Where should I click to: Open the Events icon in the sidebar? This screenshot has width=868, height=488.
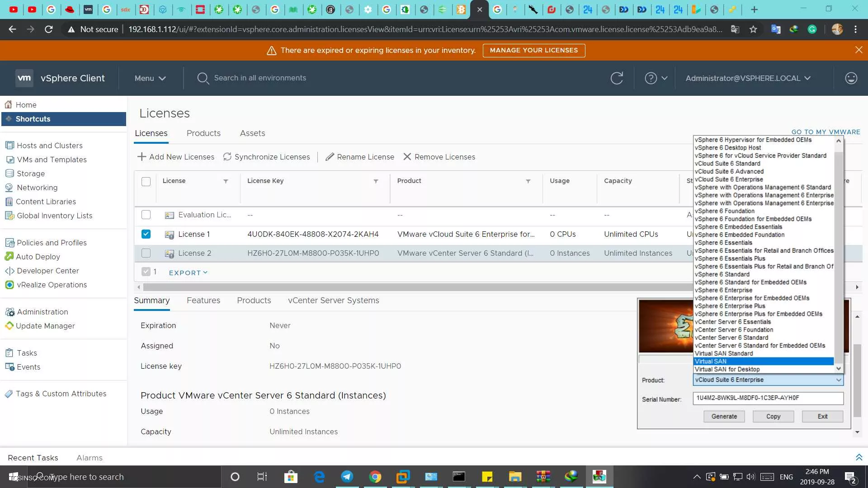pyautogui.click(x=9, y=367)
